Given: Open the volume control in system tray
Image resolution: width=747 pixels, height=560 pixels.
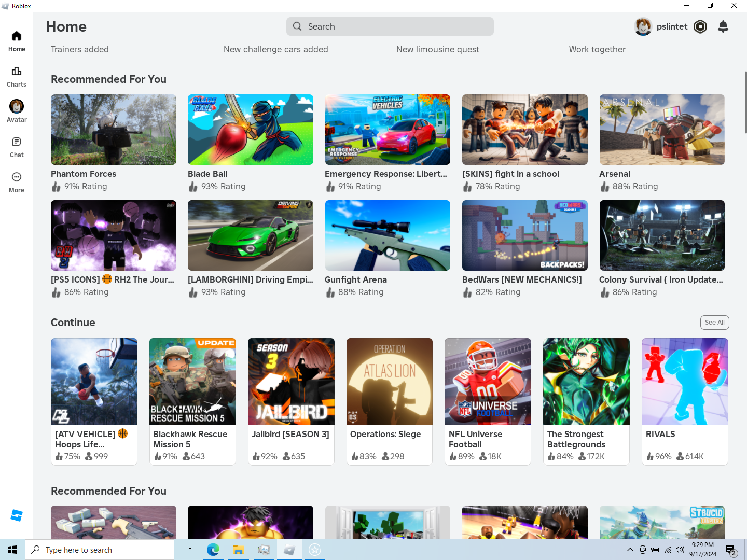Looking at the screenshot, I should [x=680, y=550].
